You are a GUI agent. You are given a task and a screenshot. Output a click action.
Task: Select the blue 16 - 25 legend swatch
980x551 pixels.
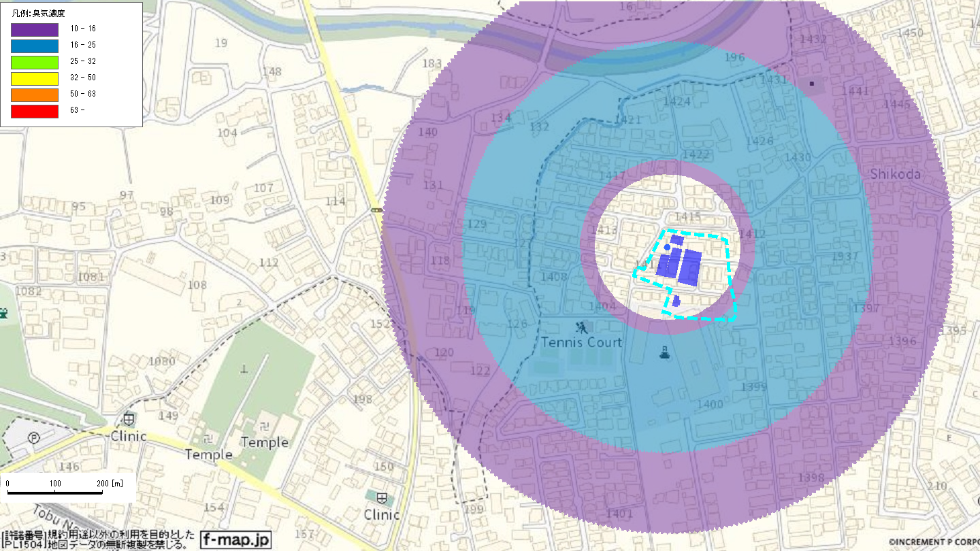(x=35, y=46)
